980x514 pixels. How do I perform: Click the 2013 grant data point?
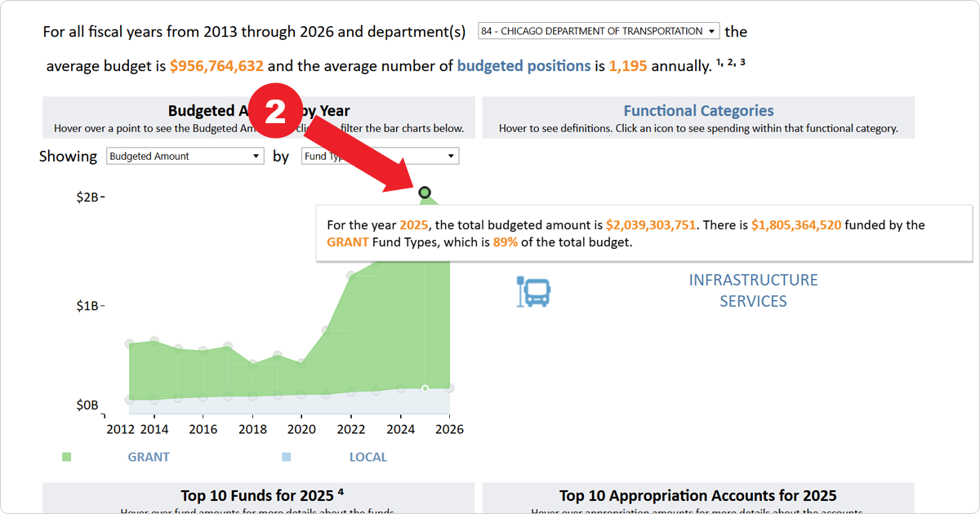click(x=129, y=344)
